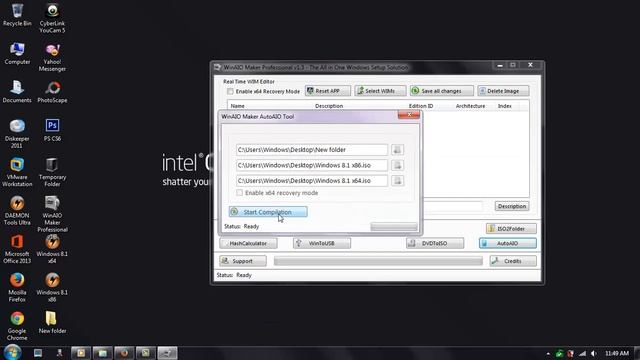The width and height of the screenshot is (640, 360).
Task: Launch Google Chrome desktop icon
Action: (x=17, y=325)
